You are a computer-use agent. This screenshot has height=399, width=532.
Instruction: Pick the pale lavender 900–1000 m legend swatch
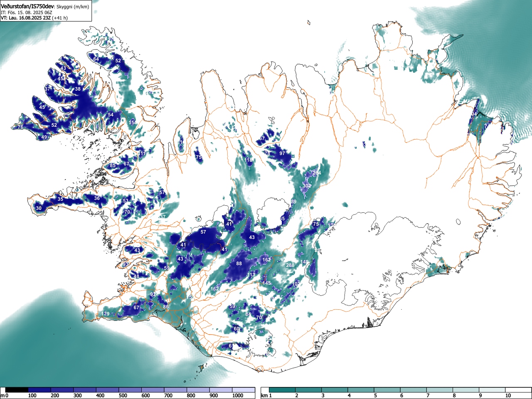221,390
